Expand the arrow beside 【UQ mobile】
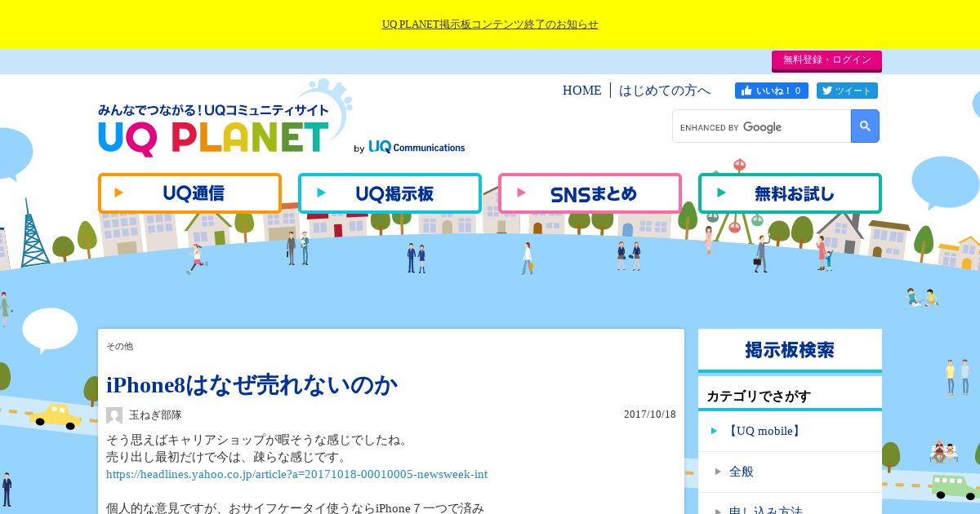The image size is (980, 514). 715,431
